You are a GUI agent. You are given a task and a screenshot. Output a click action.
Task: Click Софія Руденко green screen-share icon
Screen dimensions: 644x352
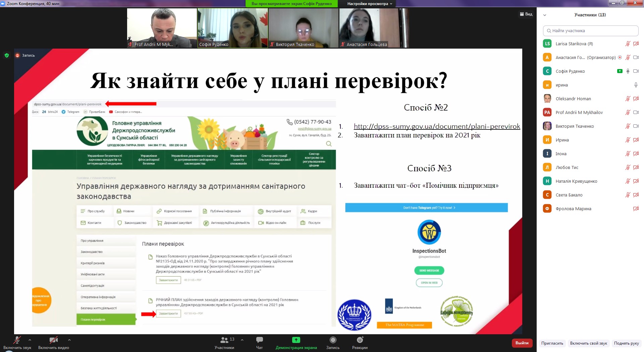click(620, 71)
